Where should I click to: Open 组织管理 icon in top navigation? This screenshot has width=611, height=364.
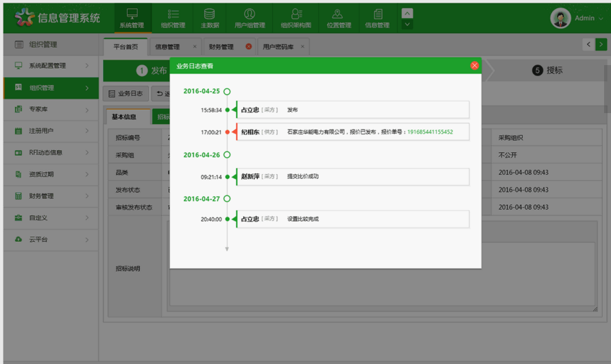coord(173,14)
